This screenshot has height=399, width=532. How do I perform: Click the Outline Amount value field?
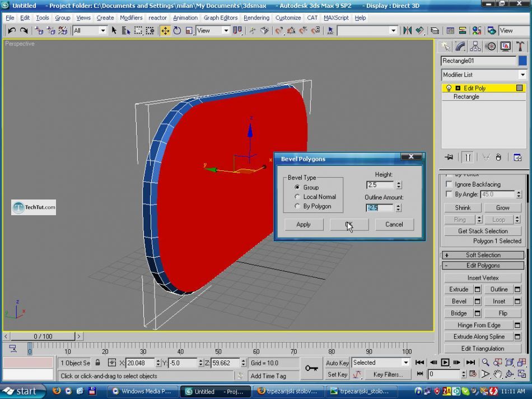379,207
